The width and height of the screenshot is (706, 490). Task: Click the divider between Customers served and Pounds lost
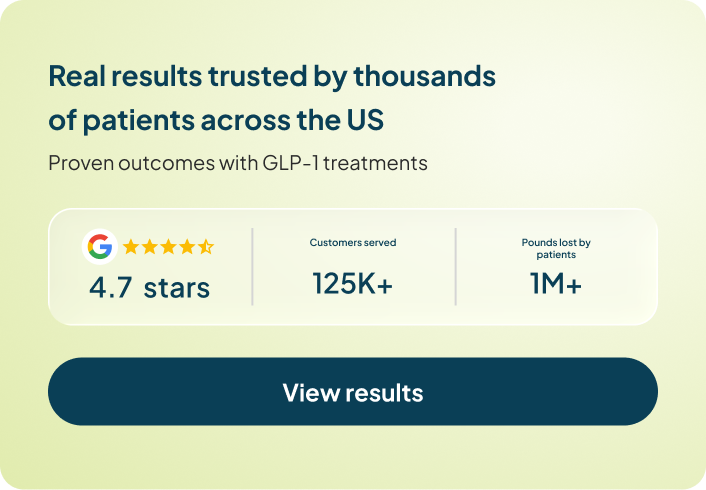(456, 266)
